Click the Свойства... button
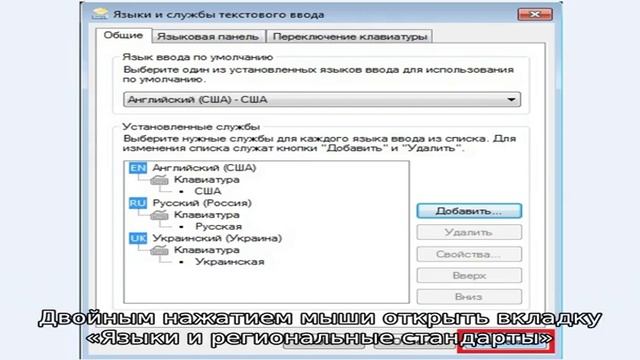 (469, 254)
